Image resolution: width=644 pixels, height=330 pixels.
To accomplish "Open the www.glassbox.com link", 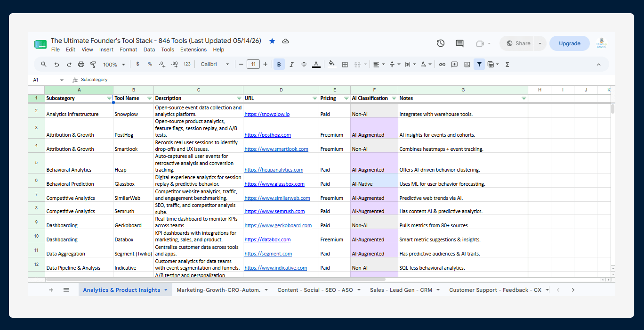I will click(274, 184).
